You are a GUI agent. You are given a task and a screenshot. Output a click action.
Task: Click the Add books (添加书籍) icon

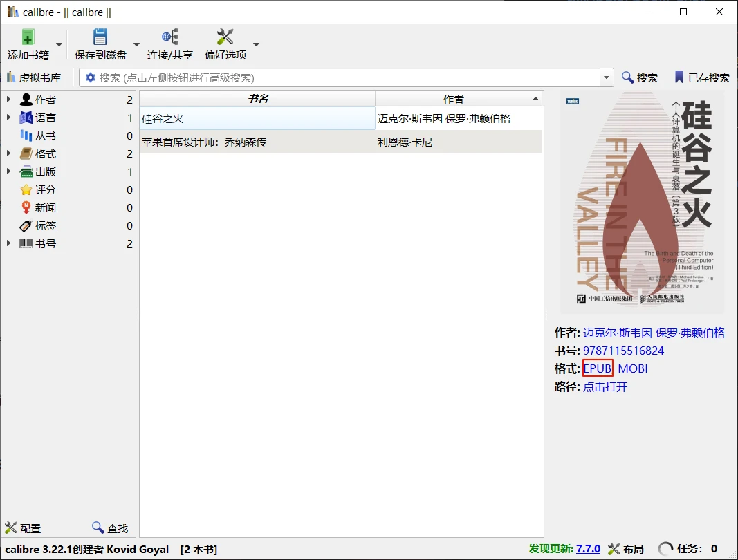tap(28, 37)
